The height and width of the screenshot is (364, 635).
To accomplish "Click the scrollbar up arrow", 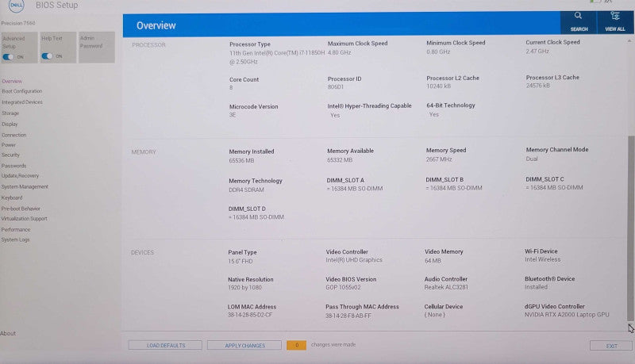I will point(629,41).
